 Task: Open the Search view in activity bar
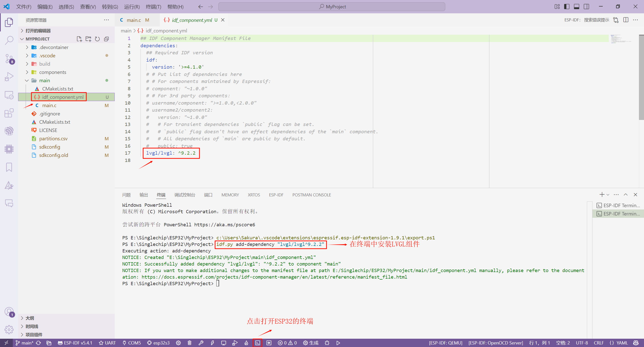click(9, 40)
